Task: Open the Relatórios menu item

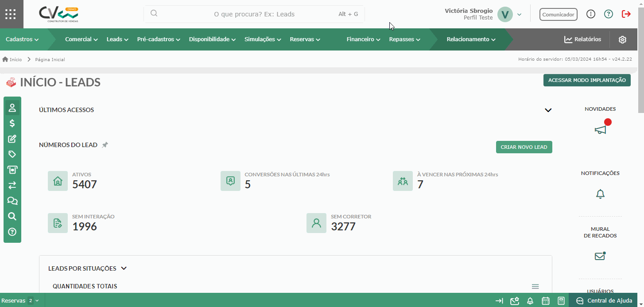Action: 583,39
